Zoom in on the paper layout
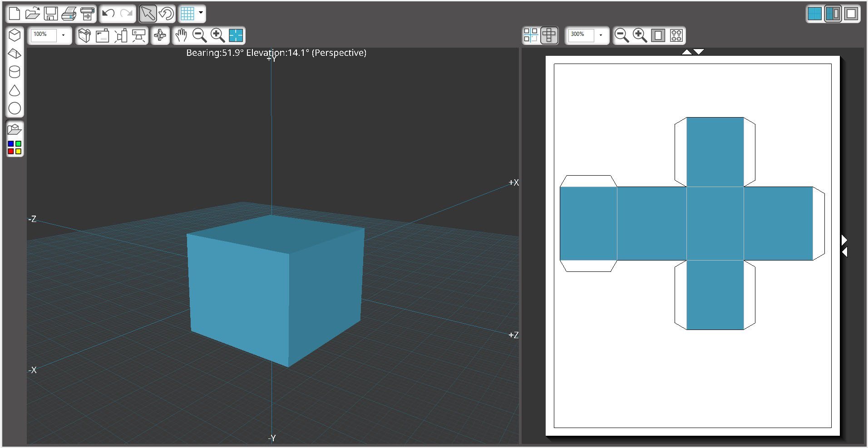868x448 pixels. point(640,35)
